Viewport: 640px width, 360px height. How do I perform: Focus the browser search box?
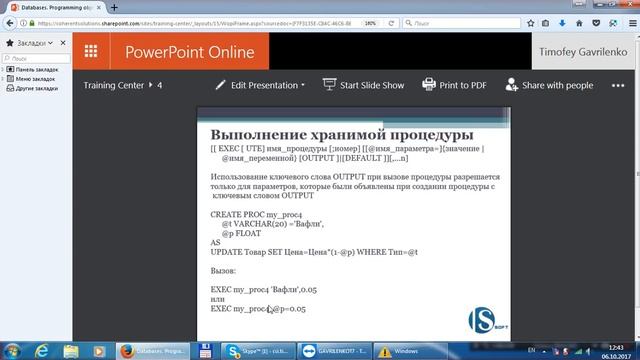(x=462, y=23)
